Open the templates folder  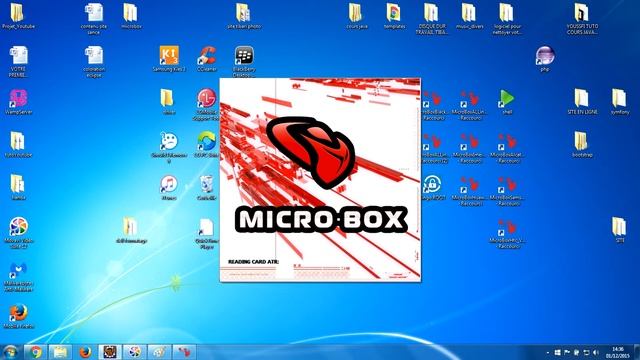[x=394, y=16]
